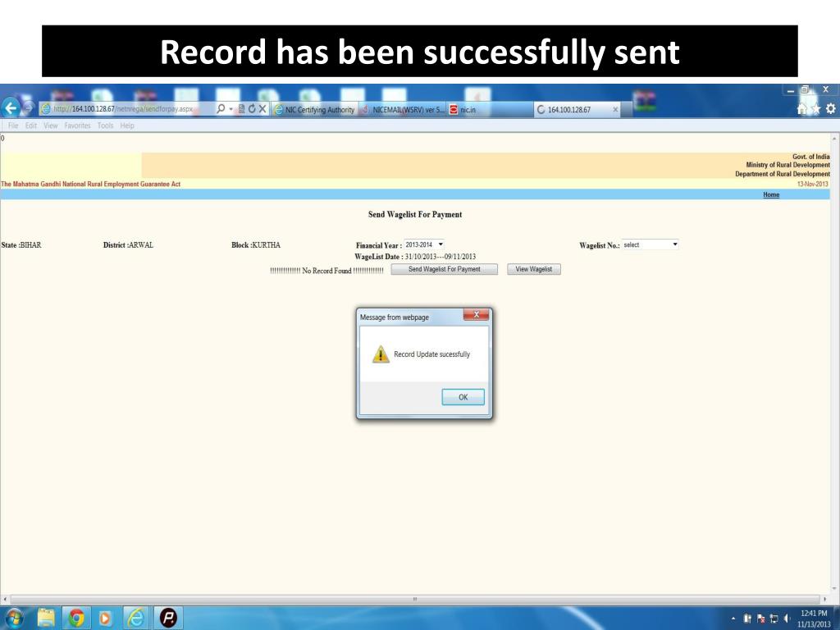The width and height of the screenshot is (840, 630).
Task: Select the 164.100.128.67 tab
Action: click(x=576, y=109)
